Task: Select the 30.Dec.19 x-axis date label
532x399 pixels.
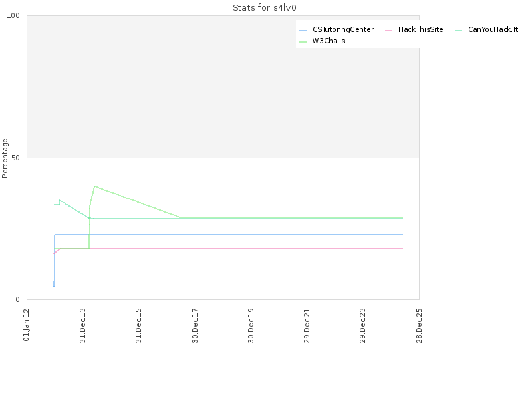Action: 251,324
